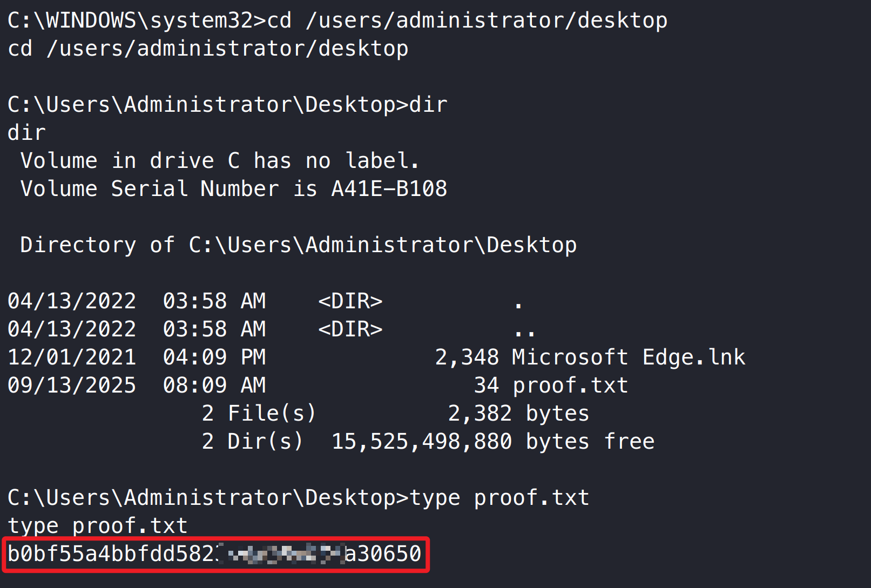Click the second <DIR> marker
This screenshot has height=588, width=871.
[350, 329]
